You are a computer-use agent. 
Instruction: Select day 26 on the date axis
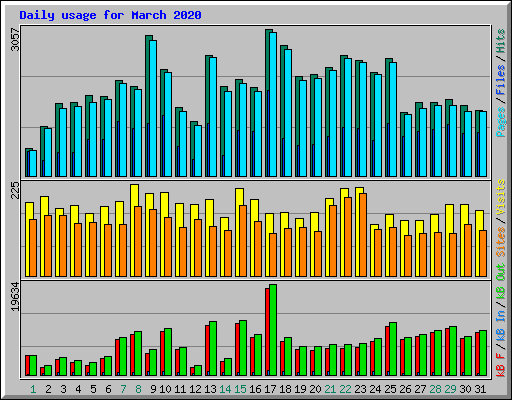coord(405,389)
